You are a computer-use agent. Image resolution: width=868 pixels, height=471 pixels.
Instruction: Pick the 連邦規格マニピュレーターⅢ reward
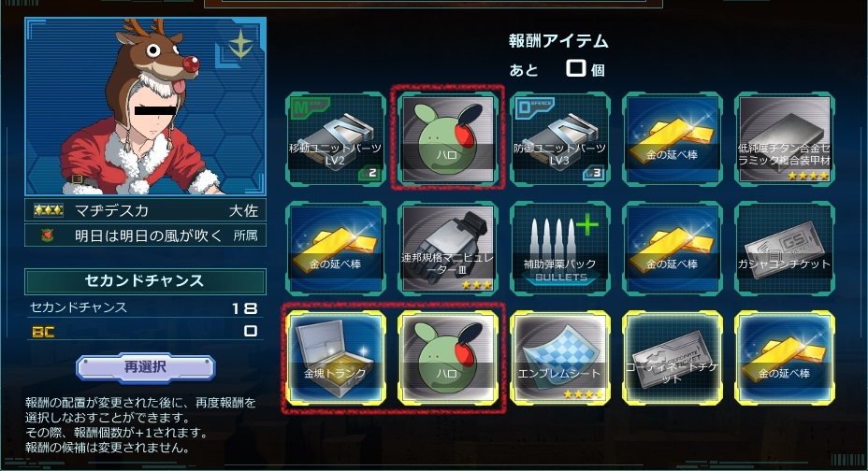[447, 249]
